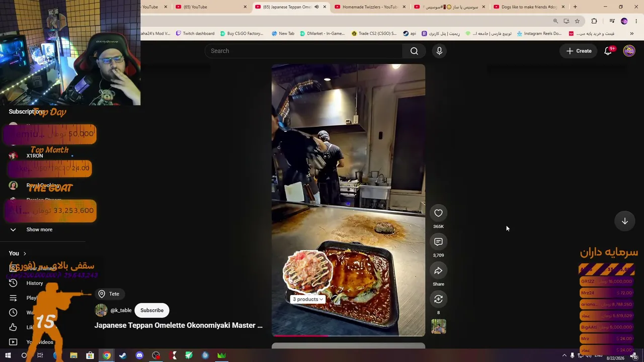Viewport: 644px width, 362px height.
Task: Open the Tete location tag
Action: [109, 294]
